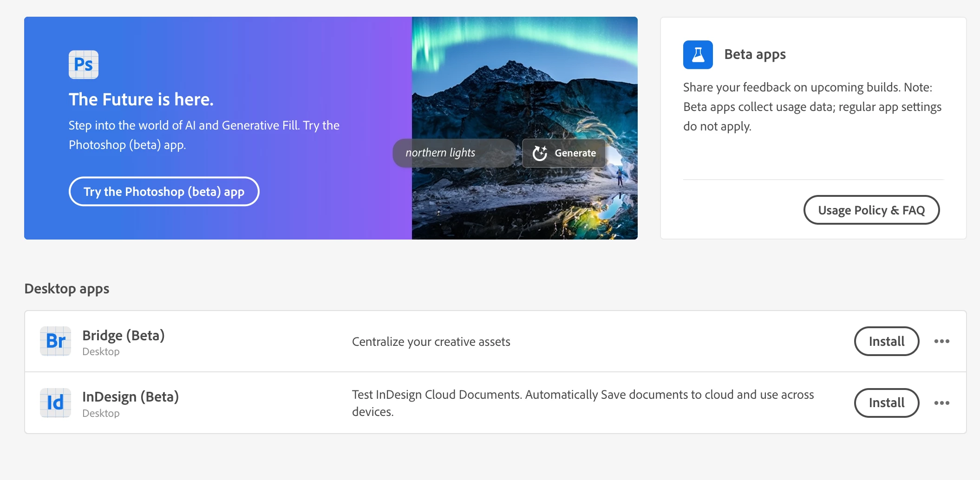
Task: Click the Bridge (Beta) Br icon
Action: 56,341
